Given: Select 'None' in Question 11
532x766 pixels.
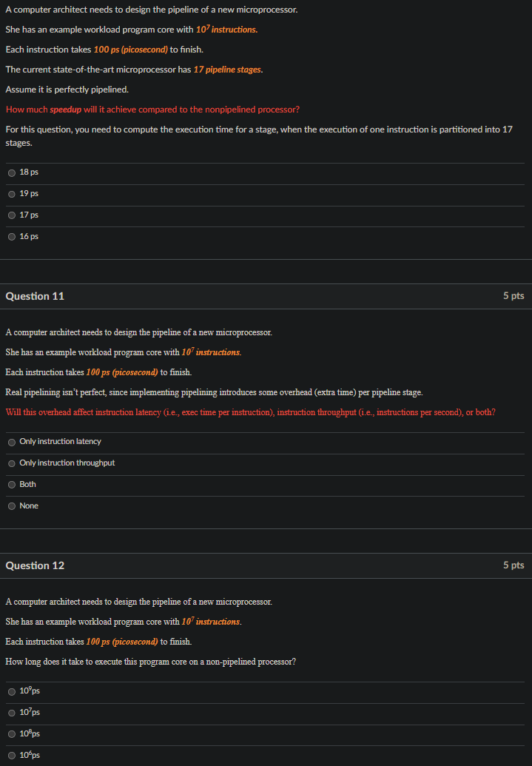Looking at the screenshot, I should (x=12, y=505).
